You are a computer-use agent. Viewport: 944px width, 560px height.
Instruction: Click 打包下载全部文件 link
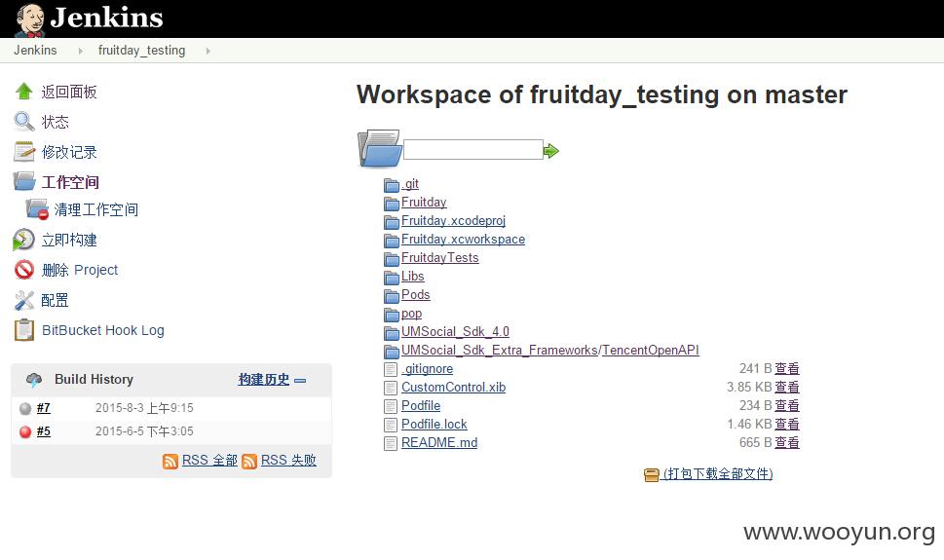[x=718, y=474]
